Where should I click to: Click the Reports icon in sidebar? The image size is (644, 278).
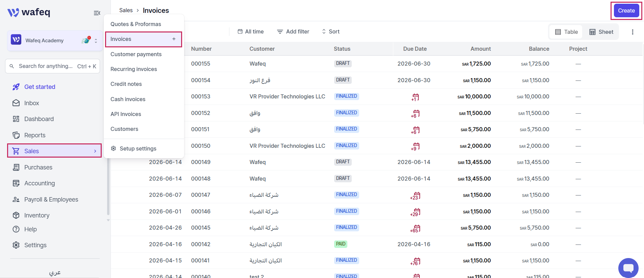(x=16, y=135)
